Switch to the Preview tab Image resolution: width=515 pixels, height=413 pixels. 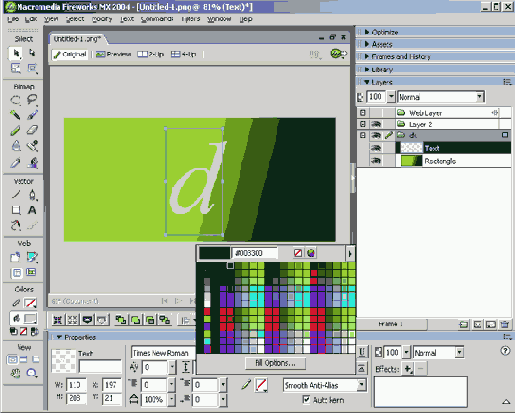coord(113,54)
